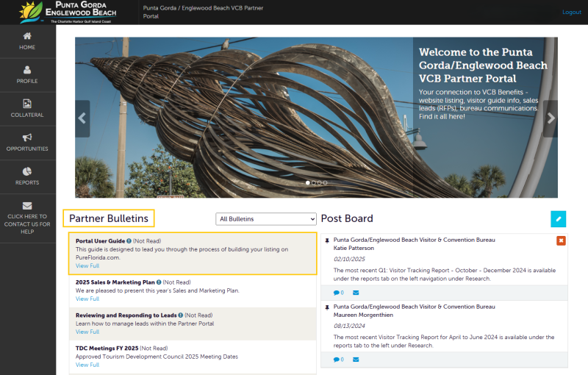Click the Post Board heading
The image size is (588, 375).
pos(347,218)
